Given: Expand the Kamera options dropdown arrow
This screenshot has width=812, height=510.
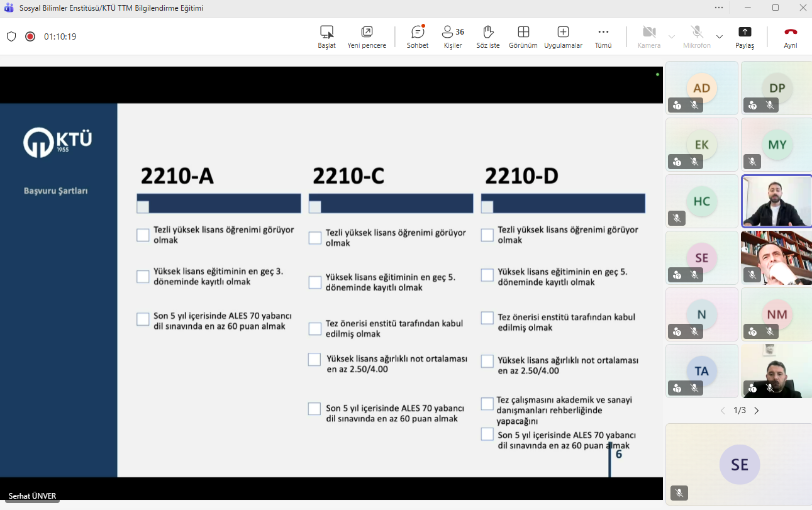Looking at the screenshot, I should point(671,36).
